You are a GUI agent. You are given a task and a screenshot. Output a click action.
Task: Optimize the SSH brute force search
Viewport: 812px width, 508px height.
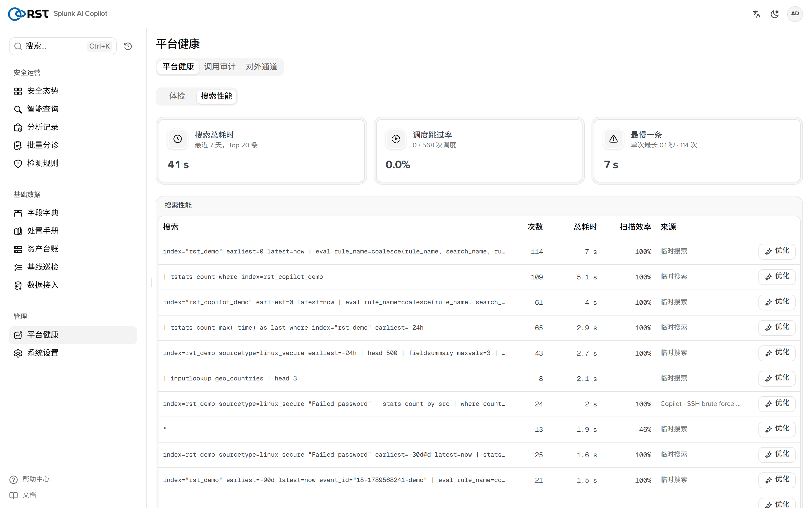click(777, 404)
